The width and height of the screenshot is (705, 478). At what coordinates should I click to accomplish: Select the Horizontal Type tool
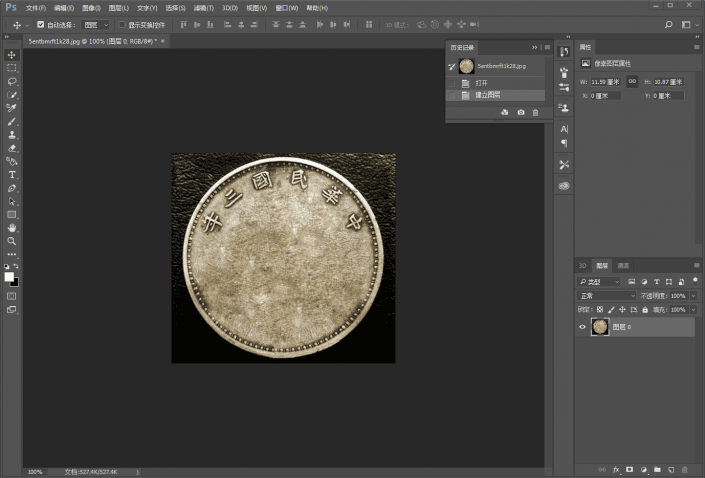coord(12,174)
